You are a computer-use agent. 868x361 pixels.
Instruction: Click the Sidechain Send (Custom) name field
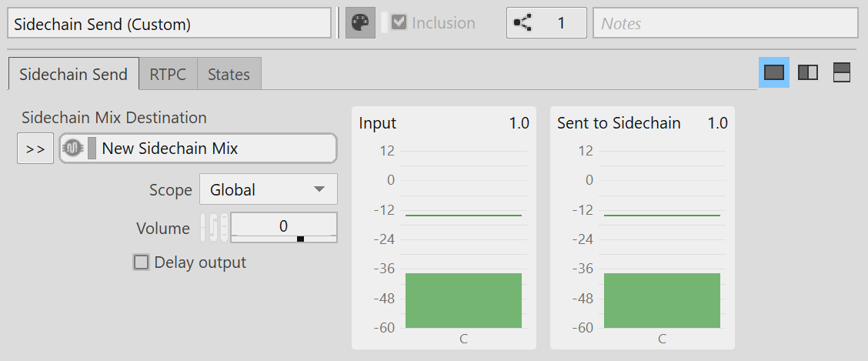[x=169, y=23]
